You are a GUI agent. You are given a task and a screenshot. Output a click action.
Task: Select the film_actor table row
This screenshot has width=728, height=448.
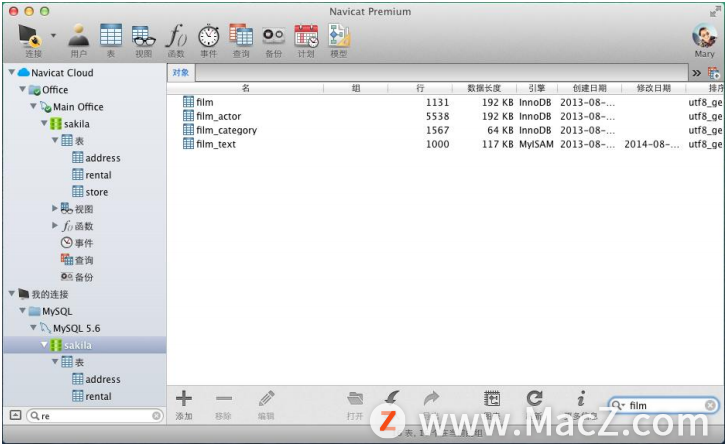446,116
